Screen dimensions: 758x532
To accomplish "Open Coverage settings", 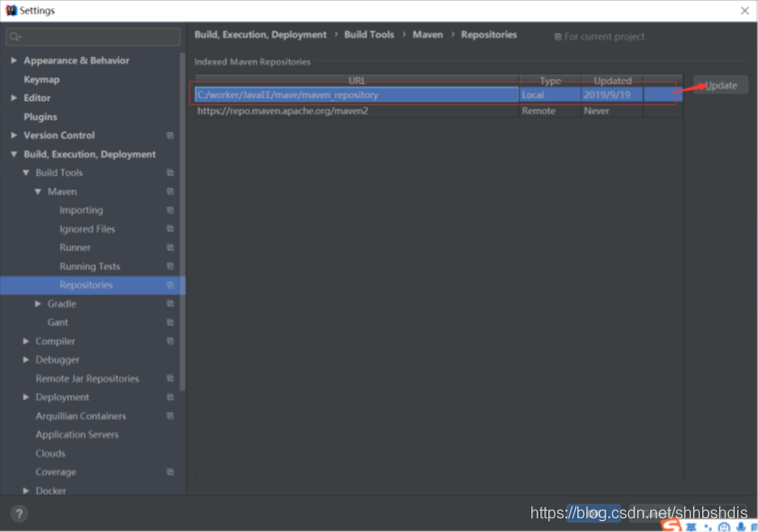I will [56, 472].
